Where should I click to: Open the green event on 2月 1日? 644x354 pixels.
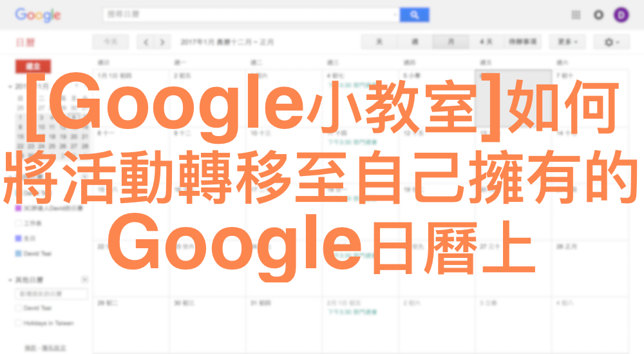tap(352, 312)
